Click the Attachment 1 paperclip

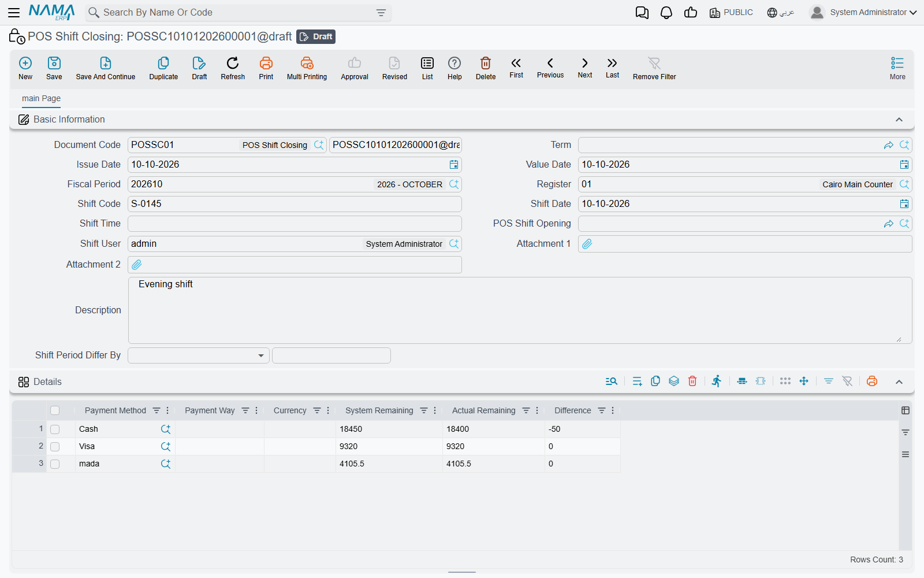click(587, 244)
